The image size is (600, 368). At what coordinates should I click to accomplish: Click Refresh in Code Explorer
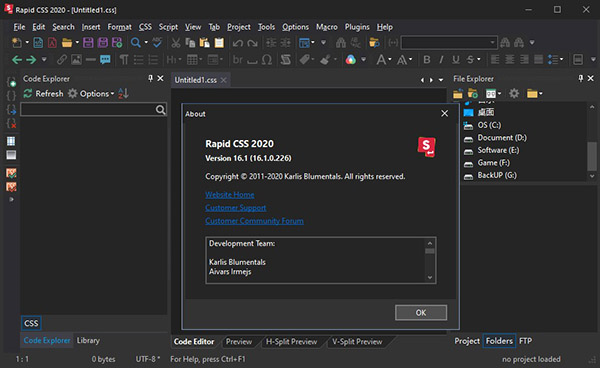point(43,93)
